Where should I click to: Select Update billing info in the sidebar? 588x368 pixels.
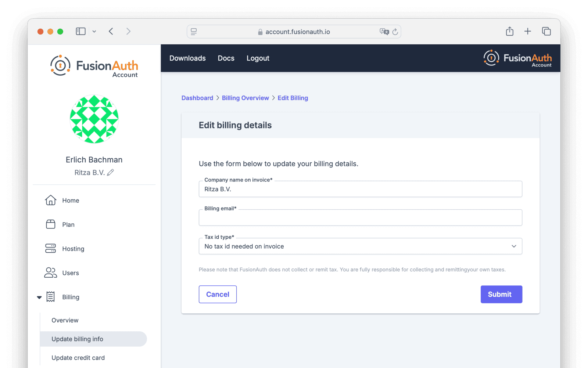pyautogui.click(x=77, y=339)
